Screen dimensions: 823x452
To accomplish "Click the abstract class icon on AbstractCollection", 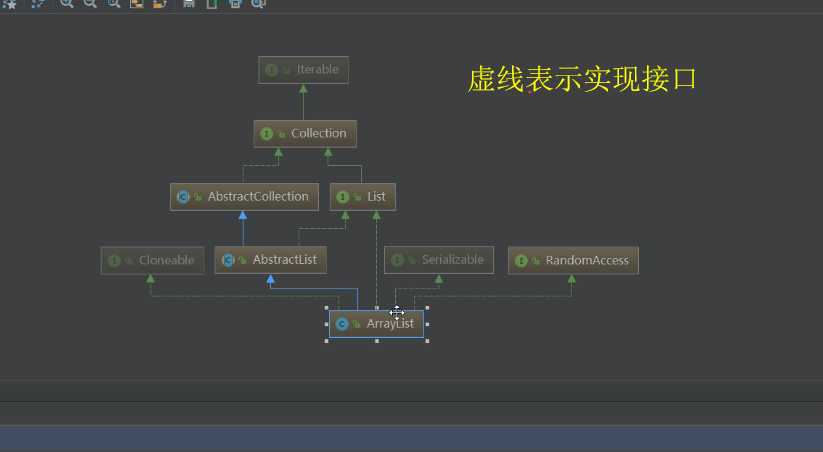I will tap(183, 197).
